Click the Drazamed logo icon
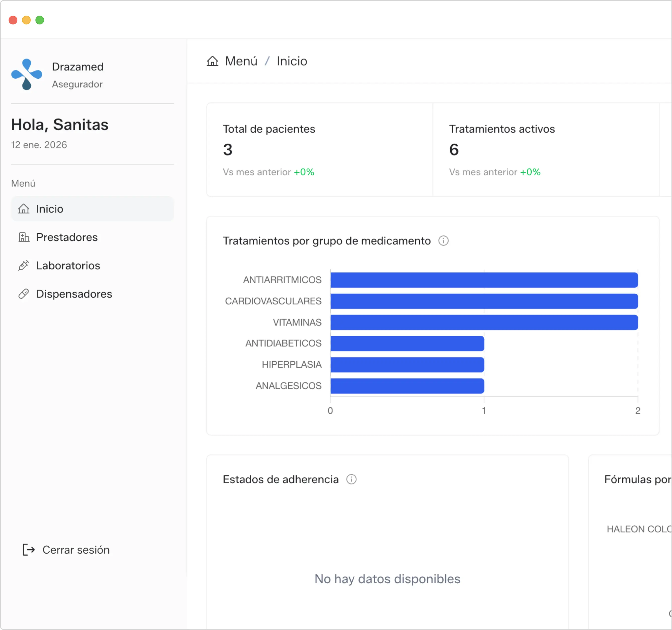 [x=26, y=74]
